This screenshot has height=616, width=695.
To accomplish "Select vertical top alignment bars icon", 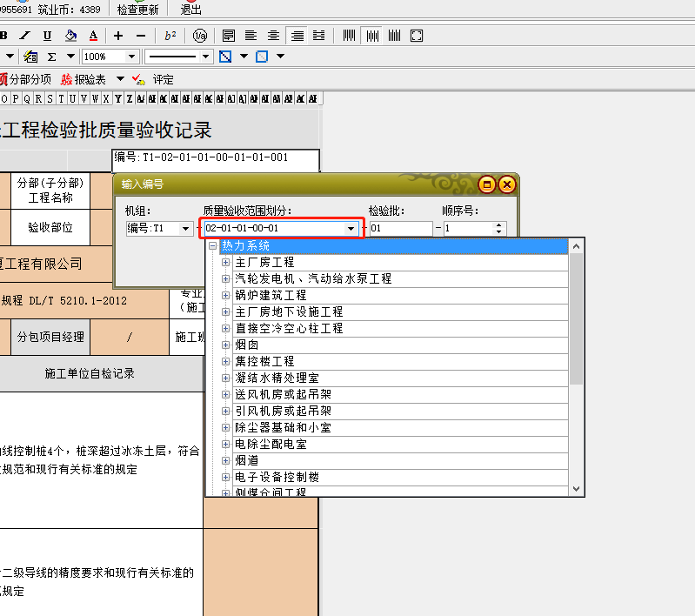I will (350, 36).
